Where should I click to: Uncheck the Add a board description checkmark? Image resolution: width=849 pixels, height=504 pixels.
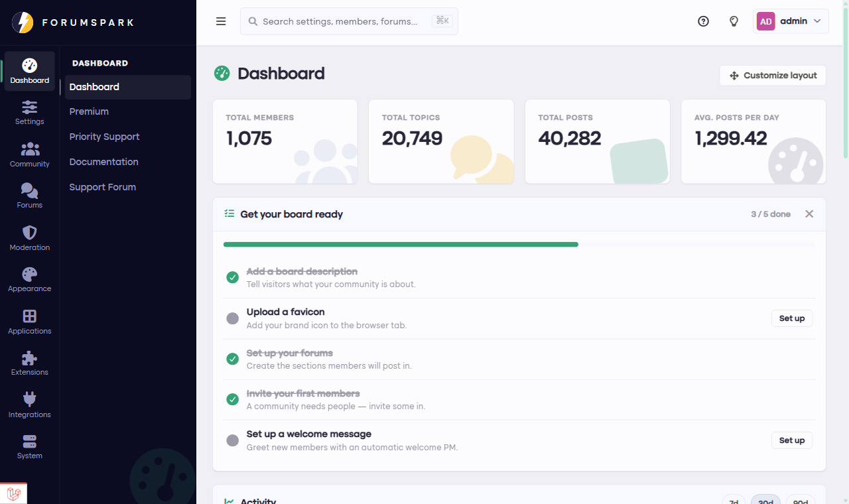[232, 277]
